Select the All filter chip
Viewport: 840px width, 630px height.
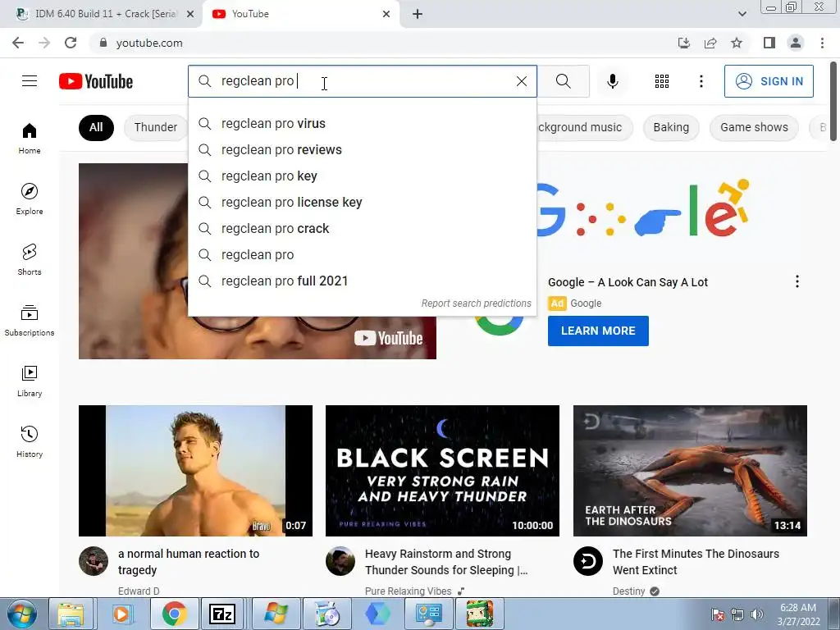(96, 127)
